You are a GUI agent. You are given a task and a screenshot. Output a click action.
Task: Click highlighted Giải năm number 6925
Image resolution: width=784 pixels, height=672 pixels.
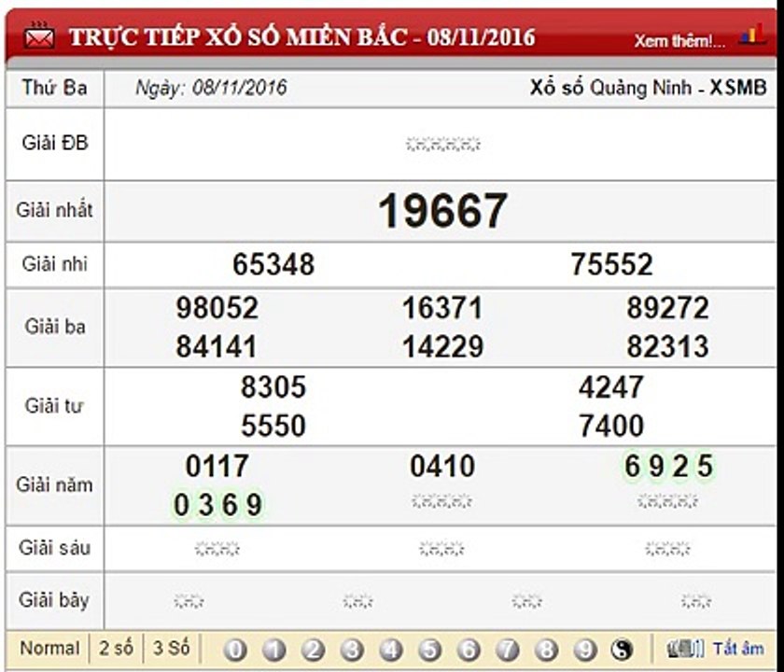pyautogui.click(x=668, y=466)
